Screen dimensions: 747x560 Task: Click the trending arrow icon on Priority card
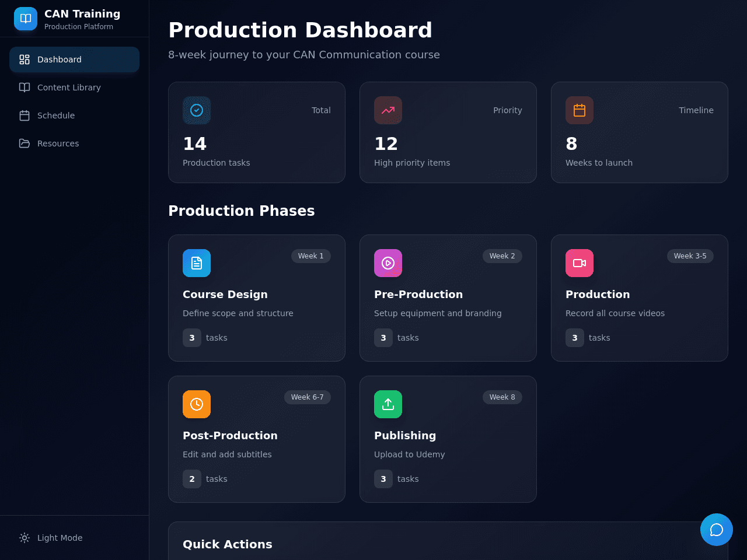coord(388,110)
